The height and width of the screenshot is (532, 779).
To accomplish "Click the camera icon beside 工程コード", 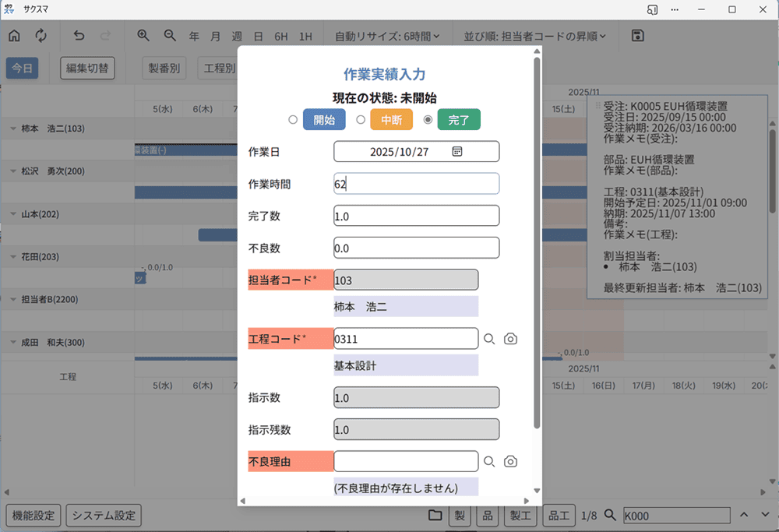I will coord(510,338).
